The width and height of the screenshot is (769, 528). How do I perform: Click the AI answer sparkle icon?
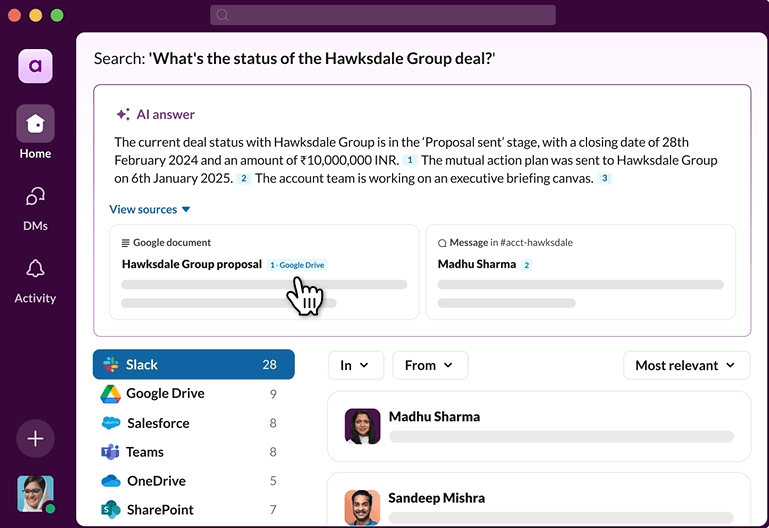pos(123,114)
